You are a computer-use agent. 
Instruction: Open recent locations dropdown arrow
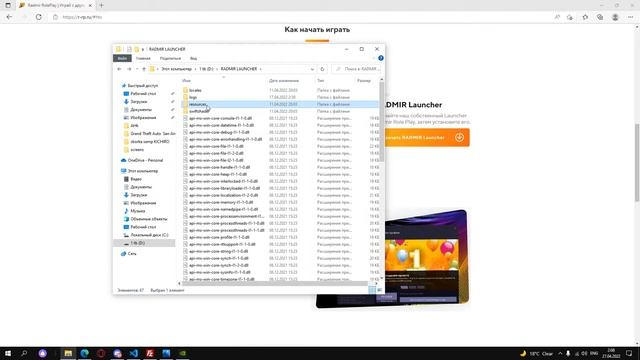tap(137, 69)
